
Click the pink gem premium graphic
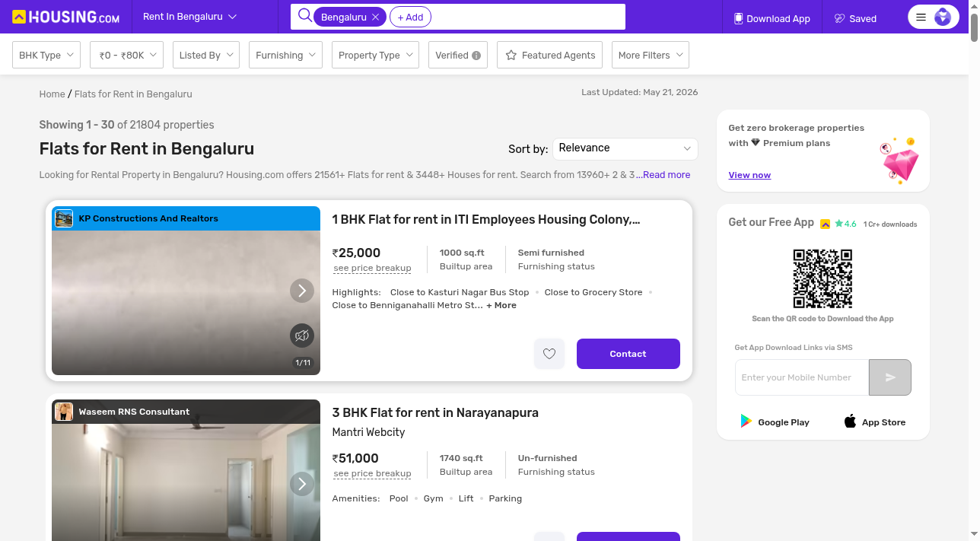(x=900, y=161)
